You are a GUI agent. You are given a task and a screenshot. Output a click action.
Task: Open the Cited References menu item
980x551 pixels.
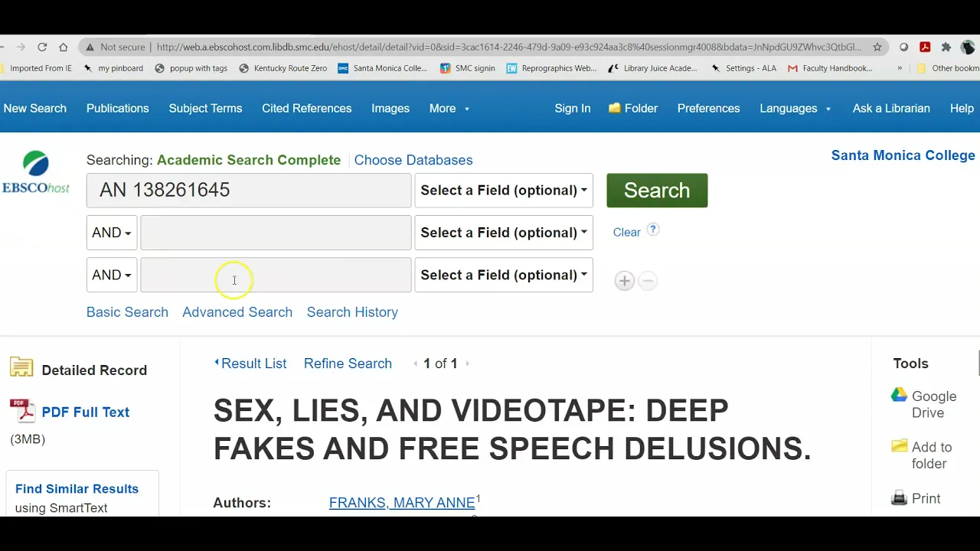click(307, 109)
